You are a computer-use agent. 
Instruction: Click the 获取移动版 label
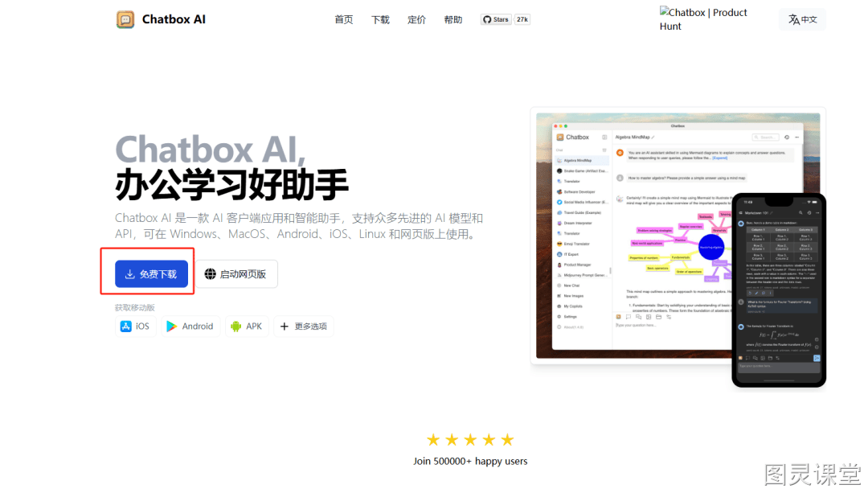click(x=134, y=307)
